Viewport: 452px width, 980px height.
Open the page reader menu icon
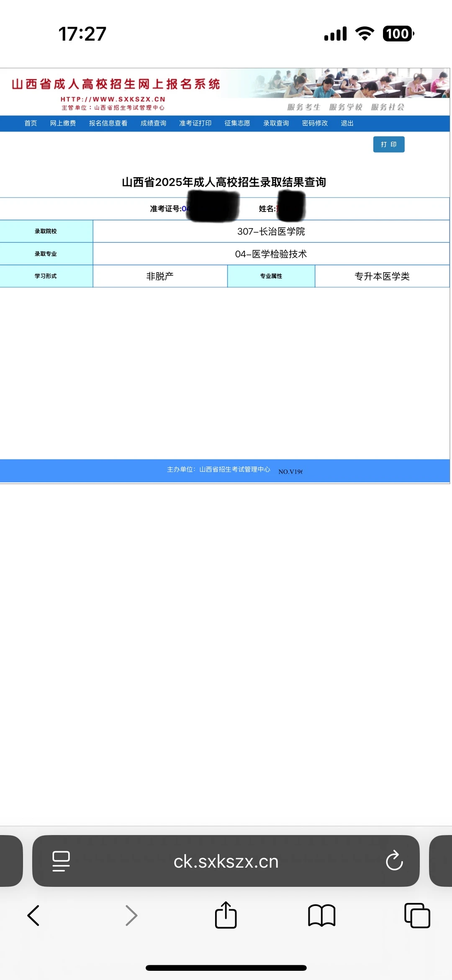(x=61, y=861)
